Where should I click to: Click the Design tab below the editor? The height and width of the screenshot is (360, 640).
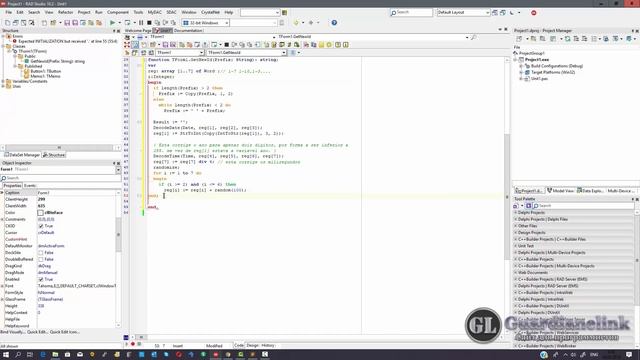252,345
